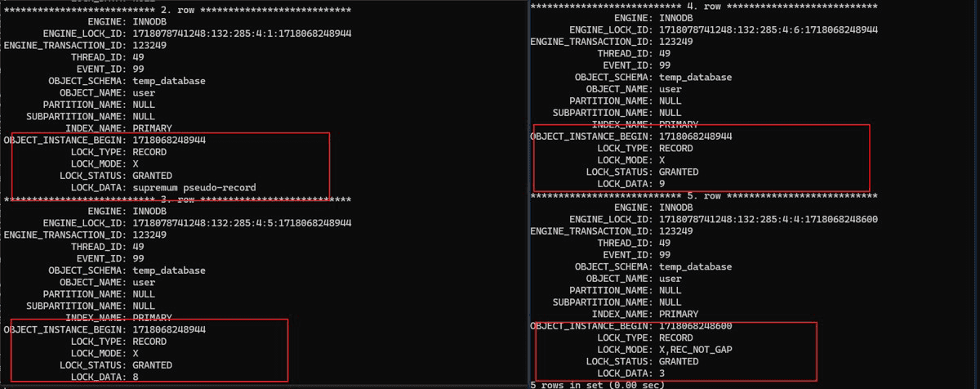980x389 pixels.
Task: Select the '5. row' header line
Action: click(x=704, y=196)
